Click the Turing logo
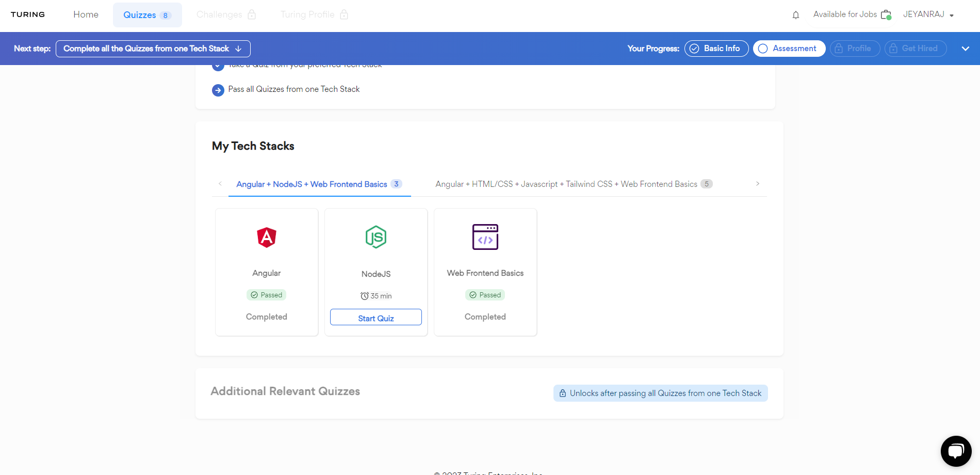This screenshot has height=475, width=980. click(28, 14)
